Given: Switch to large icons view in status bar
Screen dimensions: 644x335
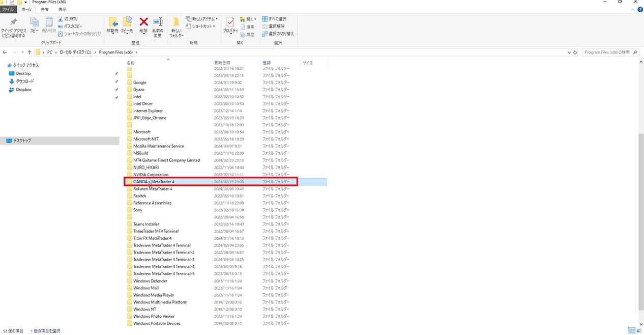Looking at the screenshot, I should (638, 330).
